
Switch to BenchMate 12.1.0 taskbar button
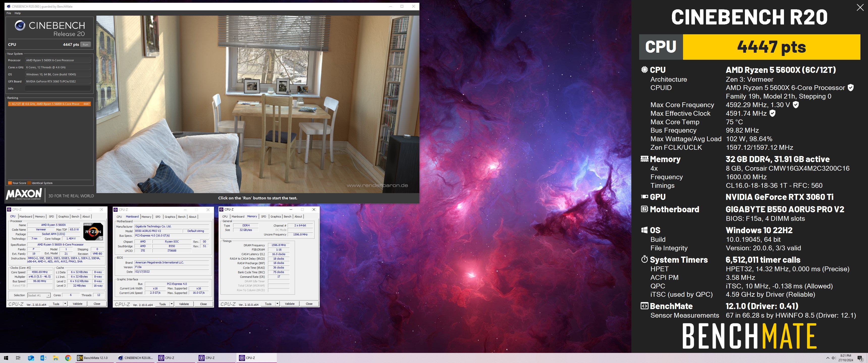pyautogui.click(x=95, y=358)
